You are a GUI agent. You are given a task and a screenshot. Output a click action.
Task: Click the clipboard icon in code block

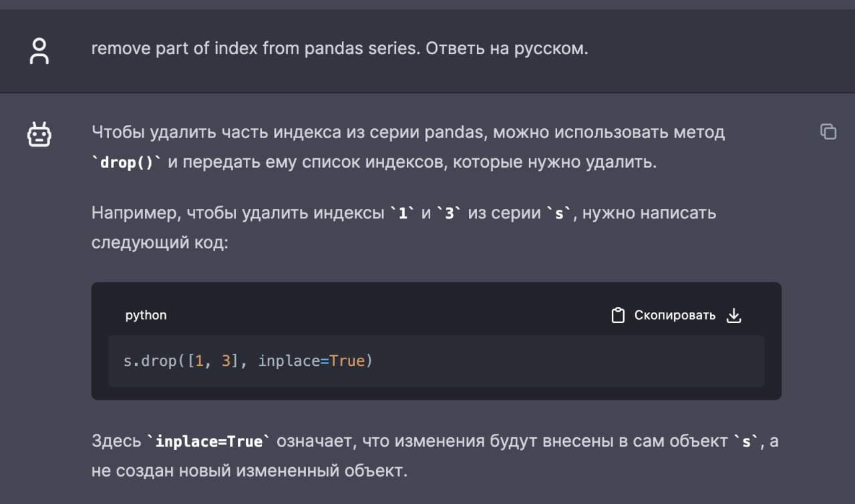(x=618, y=315)
